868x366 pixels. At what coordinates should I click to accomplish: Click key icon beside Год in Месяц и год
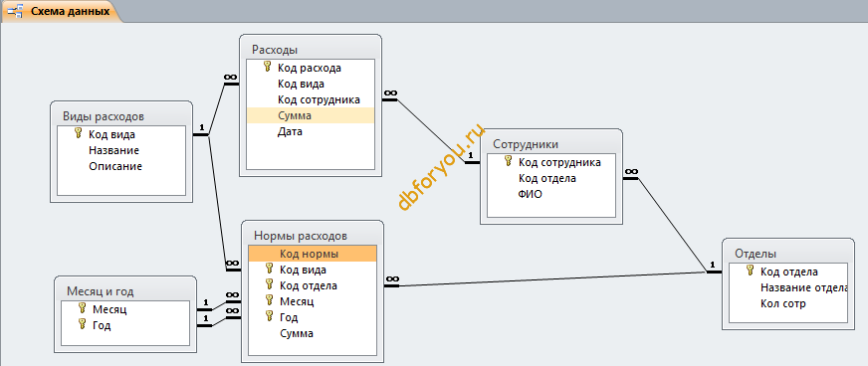coord(82,324)
